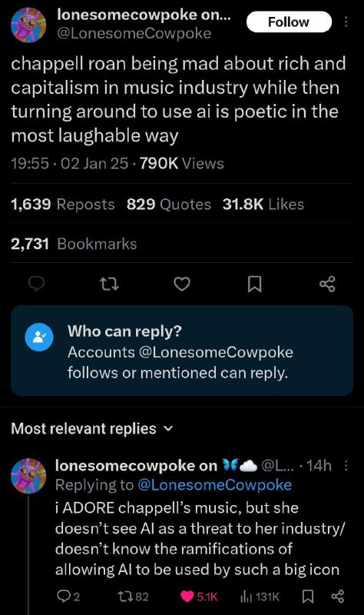Share the reply via share icon
The width and height of the screenshot is (364, 615).
coord(338,597)
